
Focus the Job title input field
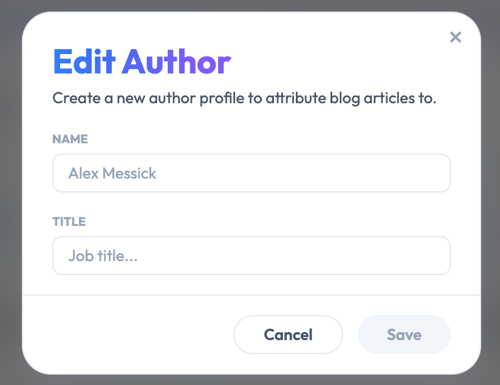[251, 256]
